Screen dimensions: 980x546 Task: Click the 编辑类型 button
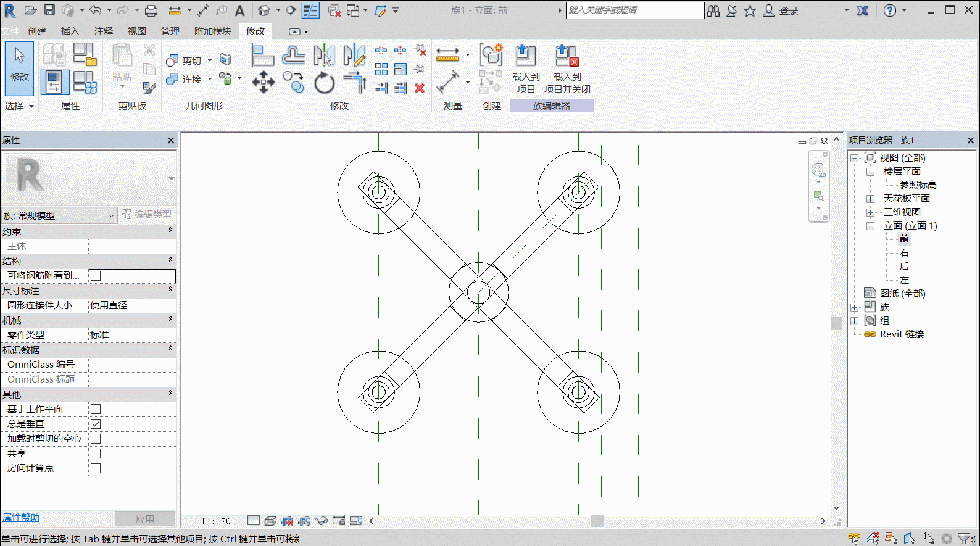point(147,215)
